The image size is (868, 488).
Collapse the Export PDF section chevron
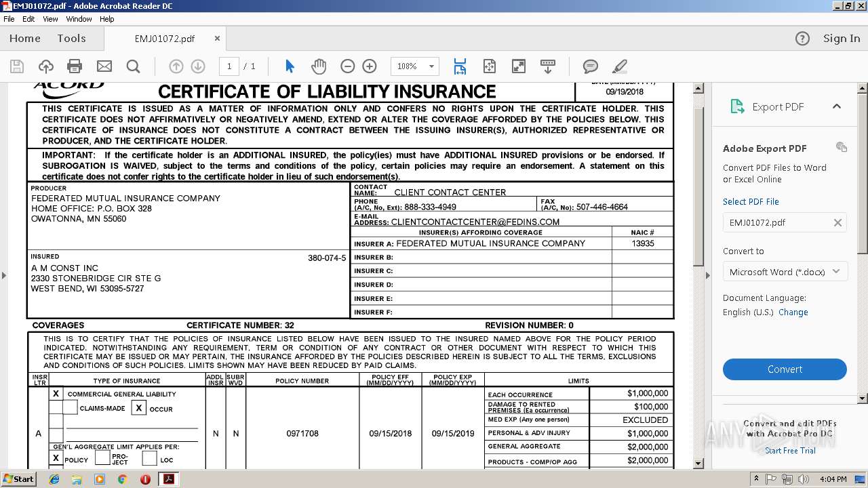(836, 106)
